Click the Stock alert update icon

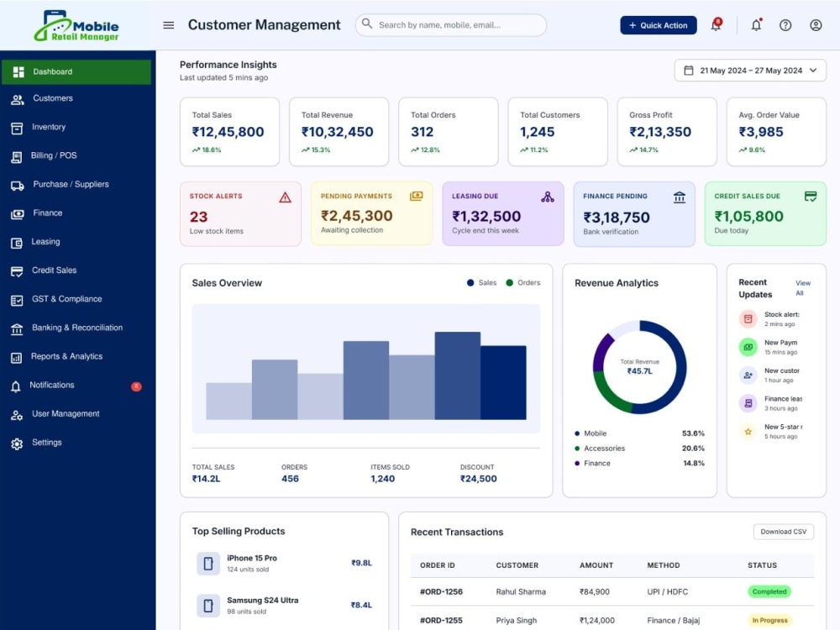pos(748,318)
